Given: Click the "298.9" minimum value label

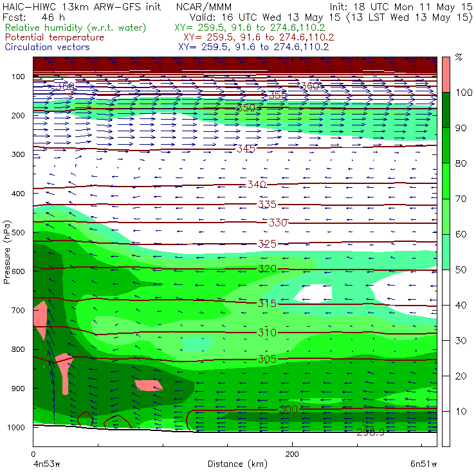Looking at the screenshot, I should [371, 432].
